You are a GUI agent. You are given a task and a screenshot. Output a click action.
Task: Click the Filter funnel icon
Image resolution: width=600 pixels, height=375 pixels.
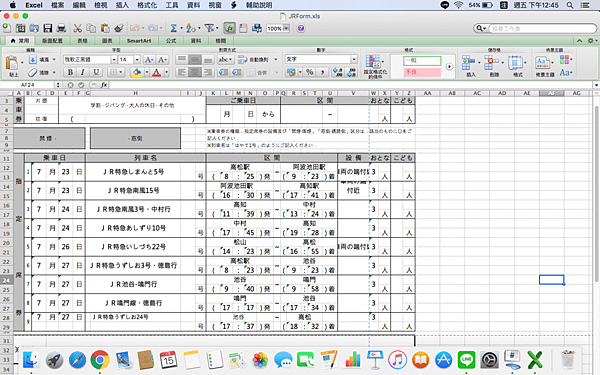(209, 28)
